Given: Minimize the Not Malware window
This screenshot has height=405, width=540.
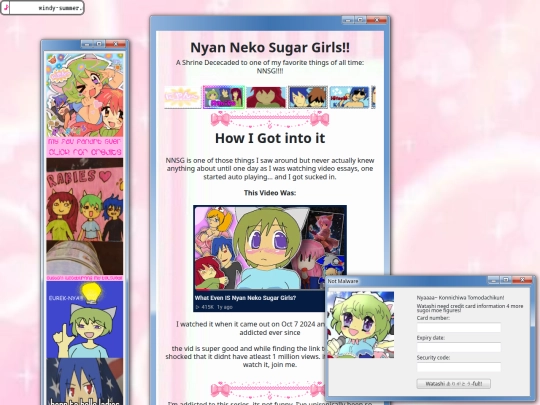Looking at the screenshot, I should [x=494, y=280].
